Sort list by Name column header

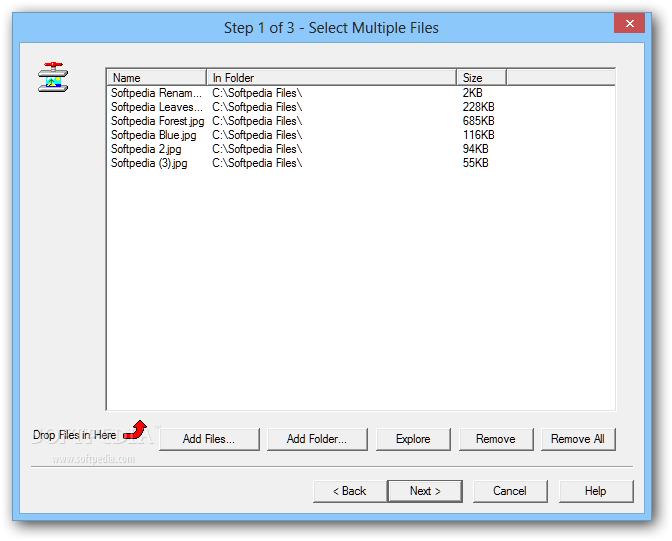click(x=156, y=78)
